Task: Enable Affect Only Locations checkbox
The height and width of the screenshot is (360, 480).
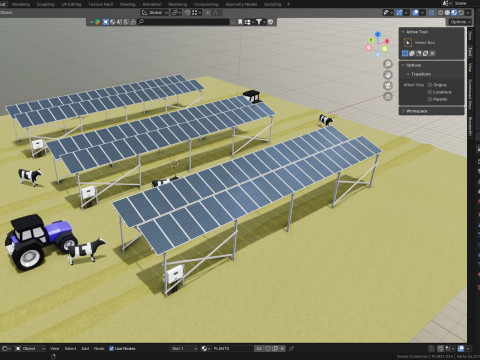Action: (430, 92)
